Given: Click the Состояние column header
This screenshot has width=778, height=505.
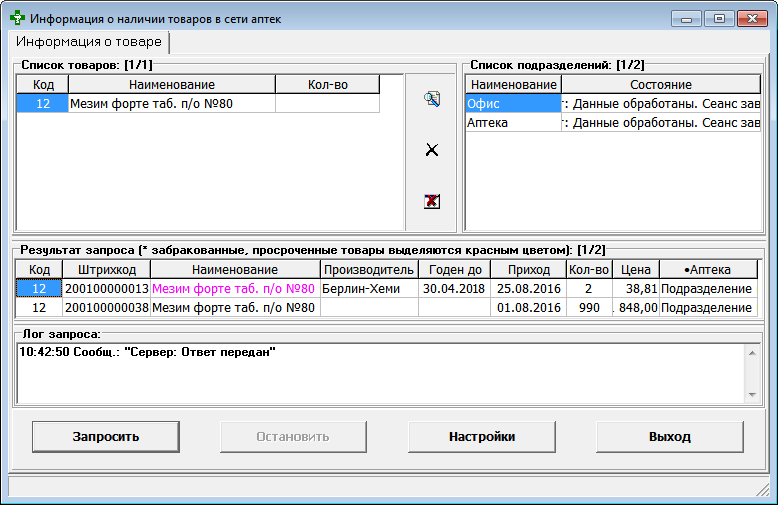Looking at the screenshot, I should click(x=660, y=85).
